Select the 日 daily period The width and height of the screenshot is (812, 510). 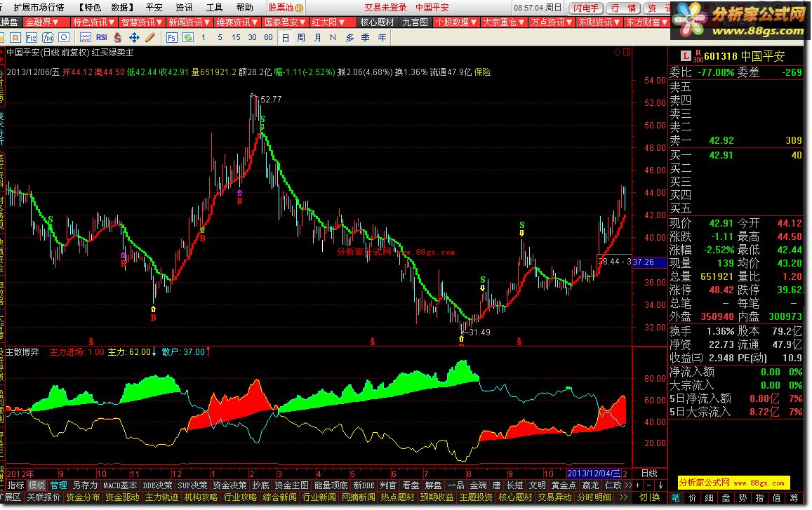point(286,37)
